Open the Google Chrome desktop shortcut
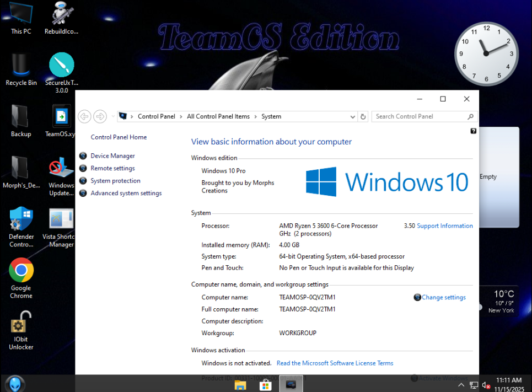Screen dimensions: 532x392 (x=21, y=271)
